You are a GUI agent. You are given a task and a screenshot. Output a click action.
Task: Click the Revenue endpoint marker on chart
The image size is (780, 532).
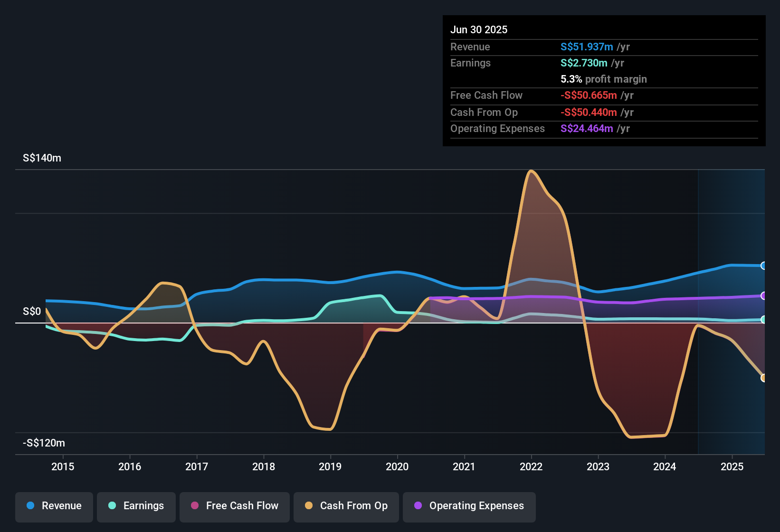pos(763,266)
